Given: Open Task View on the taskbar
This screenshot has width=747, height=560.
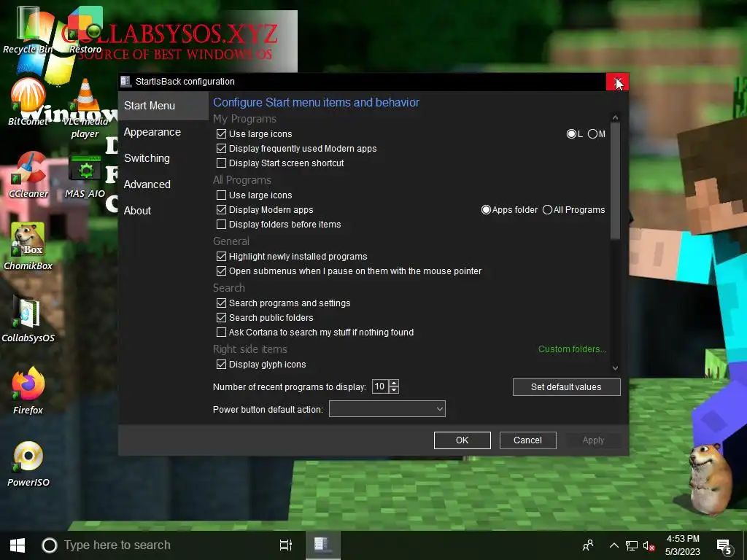Looking at the screenshot, I should 286,545.
